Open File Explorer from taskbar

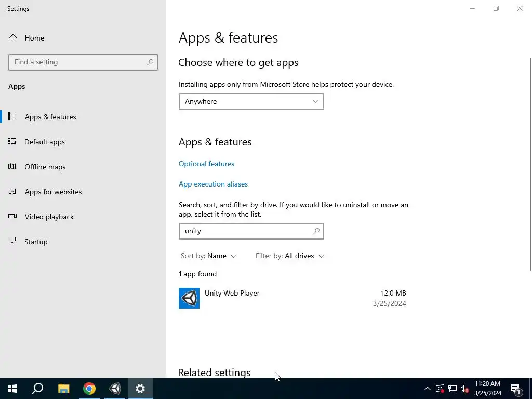[x=63, y=389]
